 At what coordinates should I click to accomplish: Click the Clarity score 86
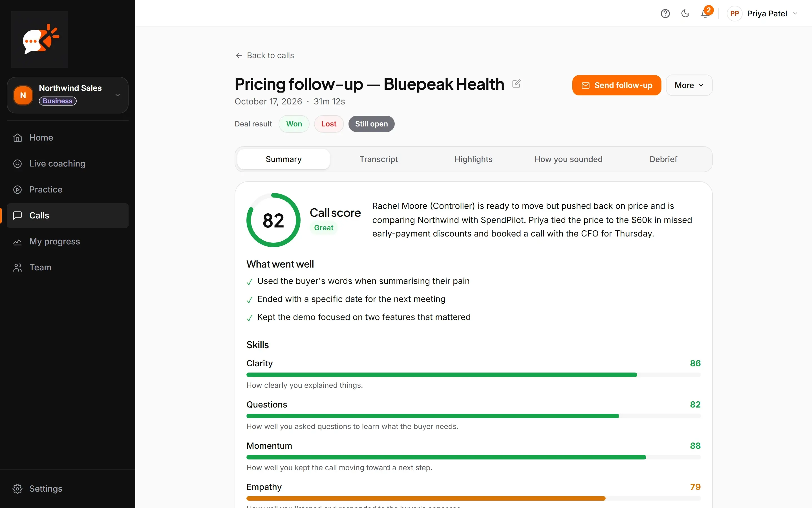click(695, 363)
